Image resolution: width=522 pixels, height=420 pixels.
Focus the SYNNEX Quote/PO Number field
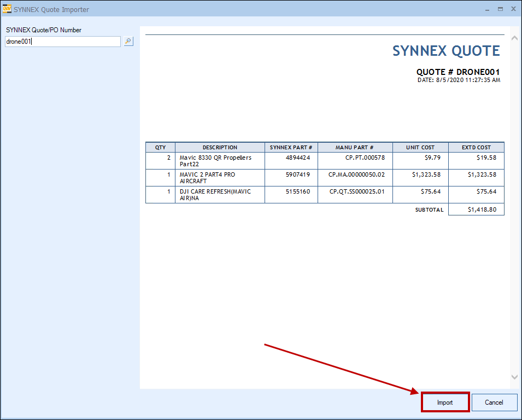[x=63, y=42]
